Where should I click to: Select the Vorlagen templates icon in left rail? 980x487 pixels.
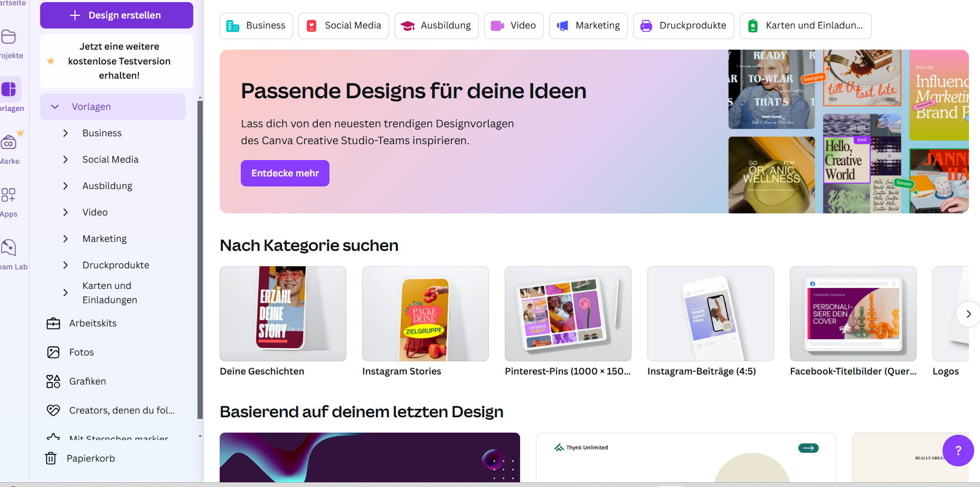pyautogui.click(x=9, y=89)
